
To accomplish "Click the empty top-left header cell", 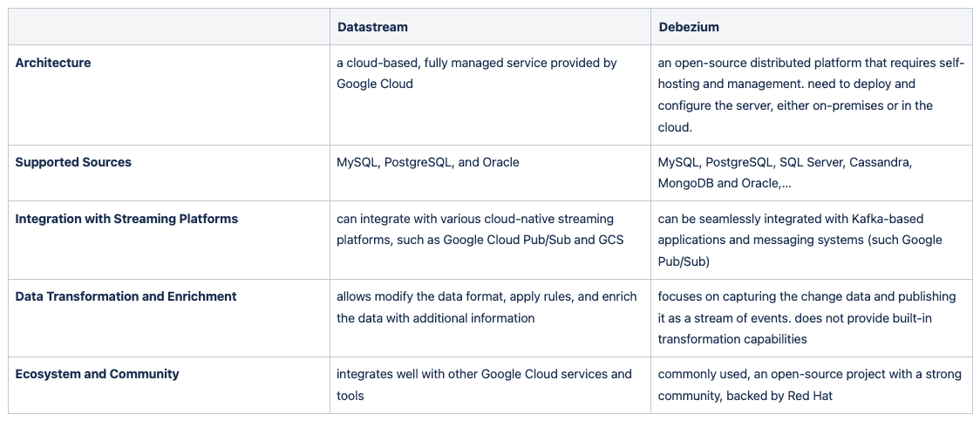I will click(x=169, y=27).
